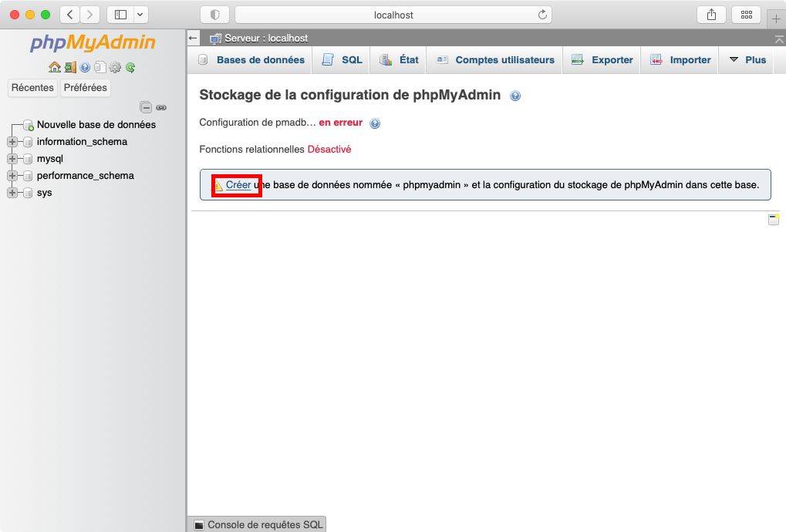
Task: Expand the performance_schema database node
Action: [12, 176]
